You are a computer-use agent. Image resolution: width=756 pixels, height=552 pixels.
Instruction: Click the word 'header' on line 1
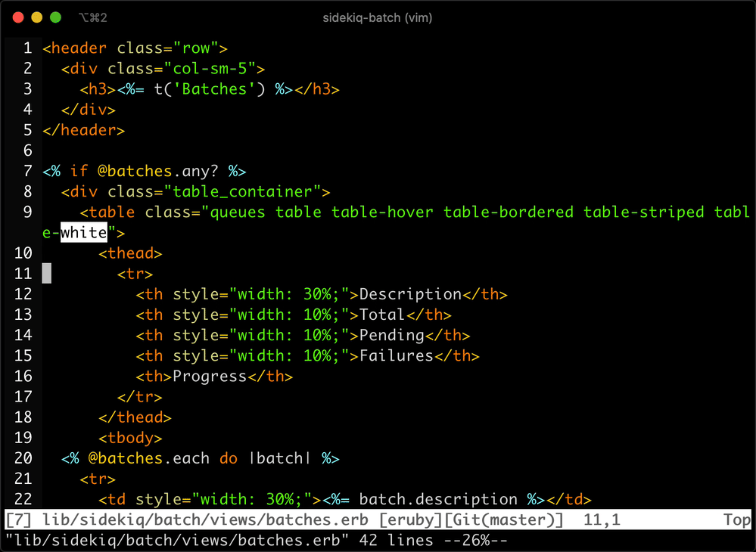tap(79, 48)
